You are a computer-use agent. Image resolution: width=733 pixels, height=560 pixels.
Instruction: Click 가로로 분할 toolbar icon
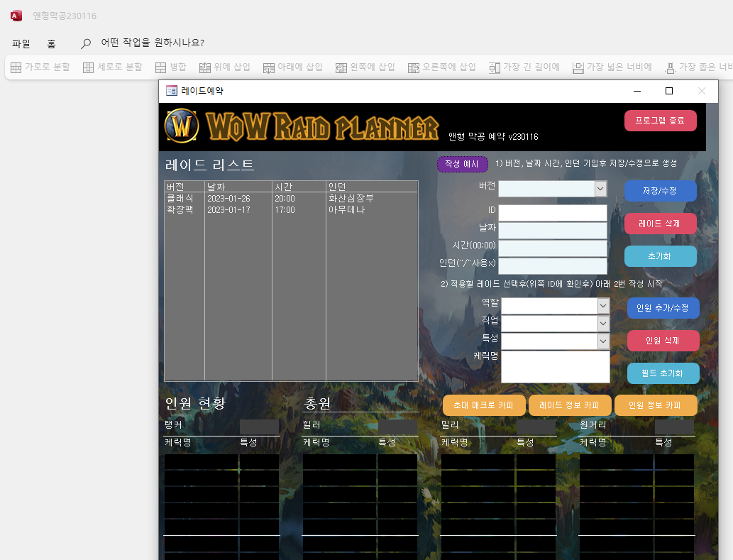pos(16,67)
